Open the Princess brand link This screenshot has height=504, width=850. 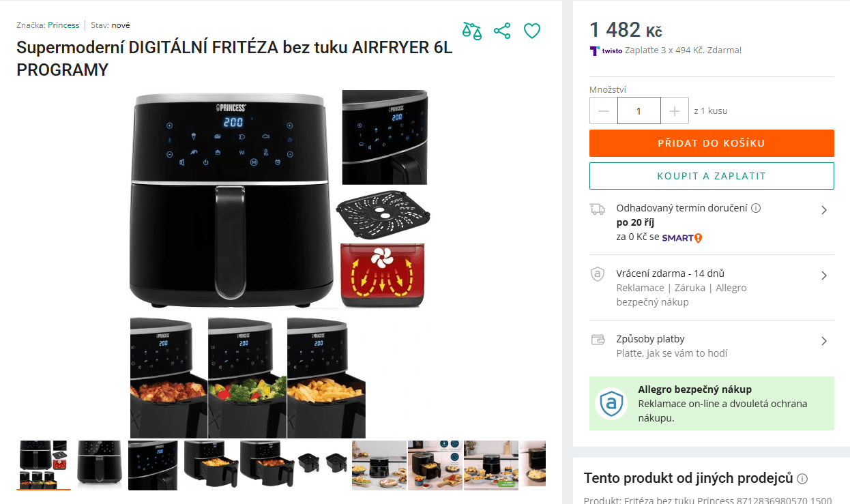click(63, 25)
